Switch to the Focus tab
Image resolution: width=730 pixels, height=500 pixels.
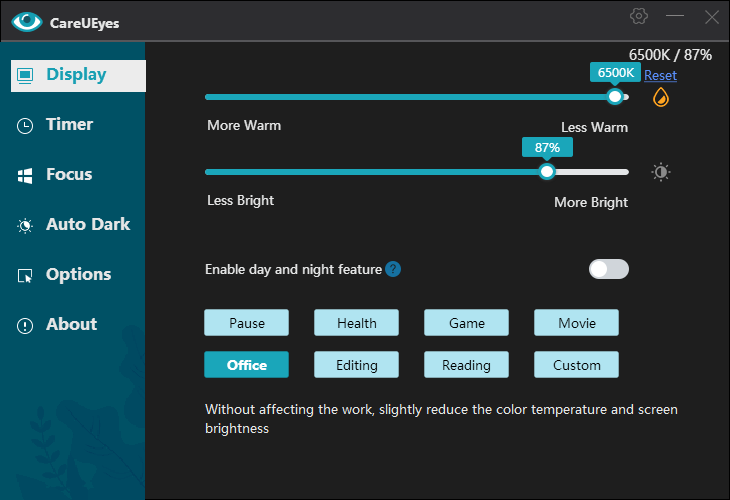coord(68,175)
